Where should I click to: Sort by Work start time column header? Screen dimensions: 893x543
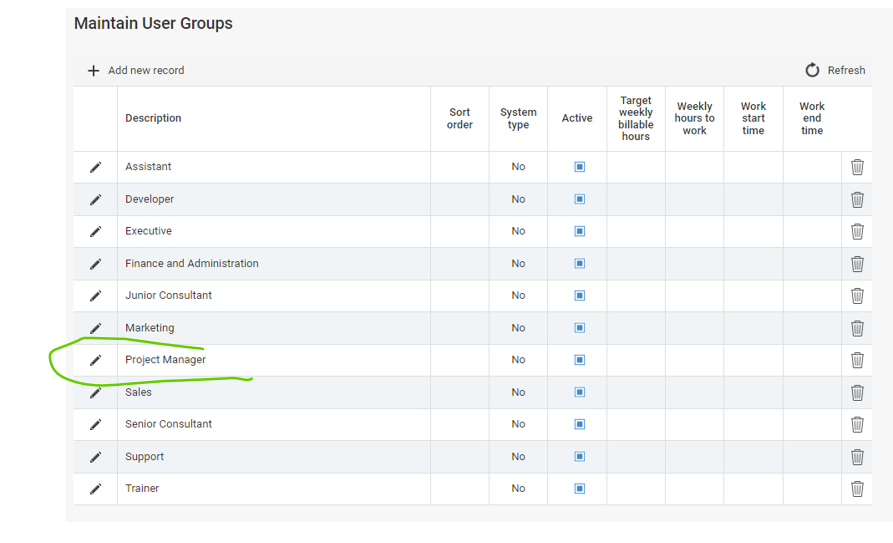tap(753, 119)
